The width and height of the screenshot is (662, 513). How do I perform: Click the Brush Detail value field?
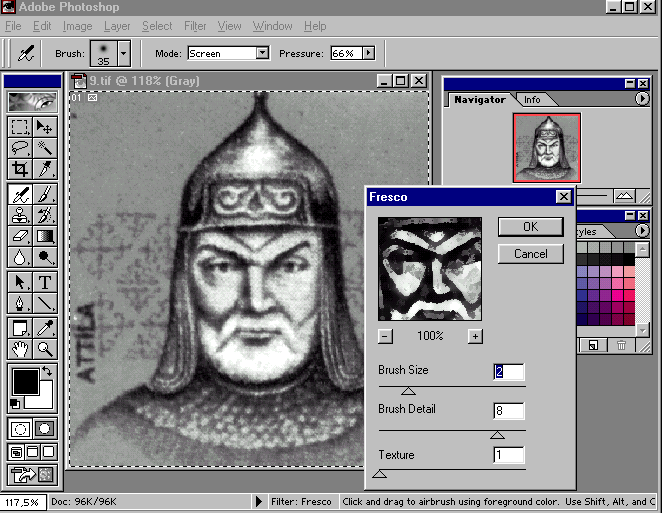tap(509, 410)
